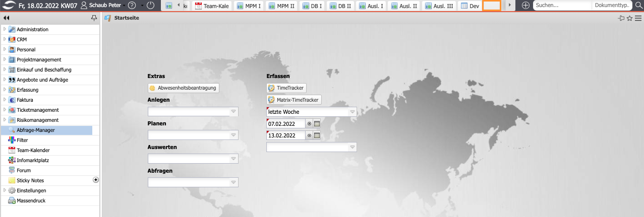Launch the Matrix-TimeTracker button

[294, 100]
